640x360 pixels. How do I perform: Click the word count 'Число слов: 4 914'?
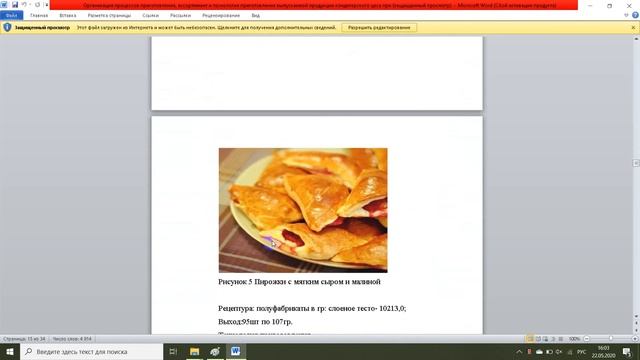coord(72,339)
